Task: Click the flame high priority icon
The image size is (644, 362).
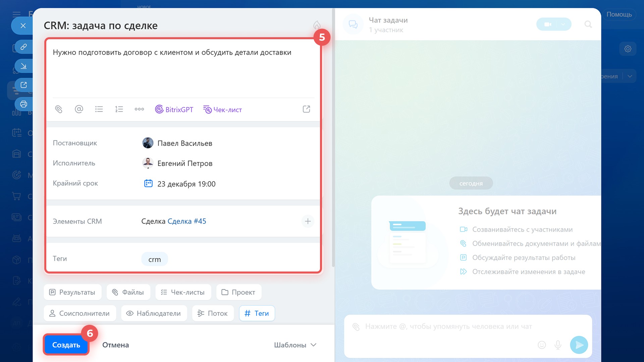Action: [317, 25]
